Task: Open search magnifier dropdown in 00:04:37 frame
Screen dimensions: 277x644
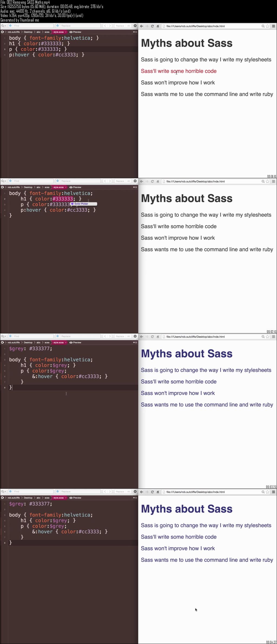Action: 4,491
